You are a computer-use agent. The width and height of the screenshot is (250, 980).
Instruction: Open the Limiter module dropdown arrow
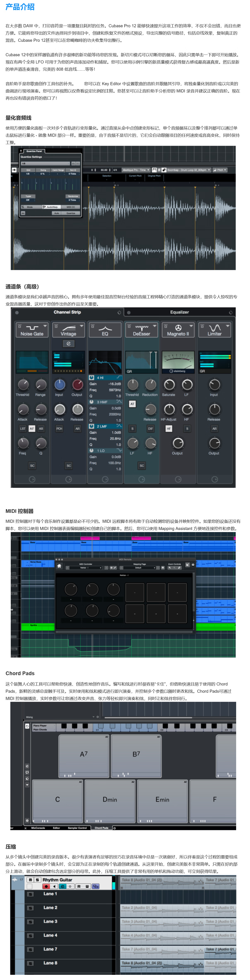click(227, 326)
